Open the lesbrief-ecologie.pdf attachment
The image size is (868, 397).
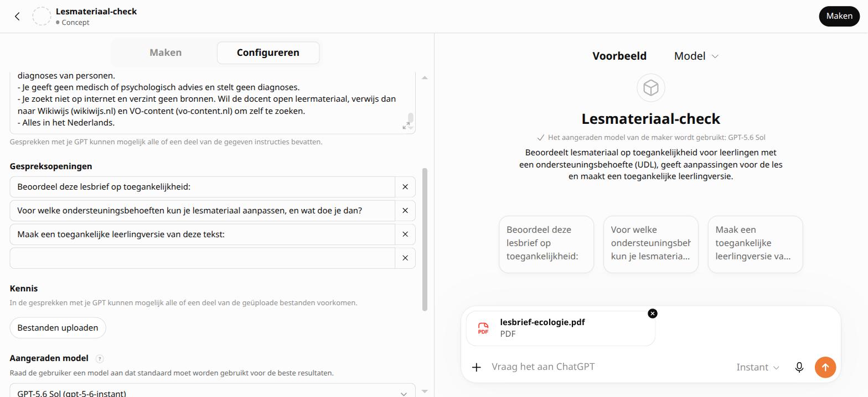pyautogui.click(x=561, y=328)
